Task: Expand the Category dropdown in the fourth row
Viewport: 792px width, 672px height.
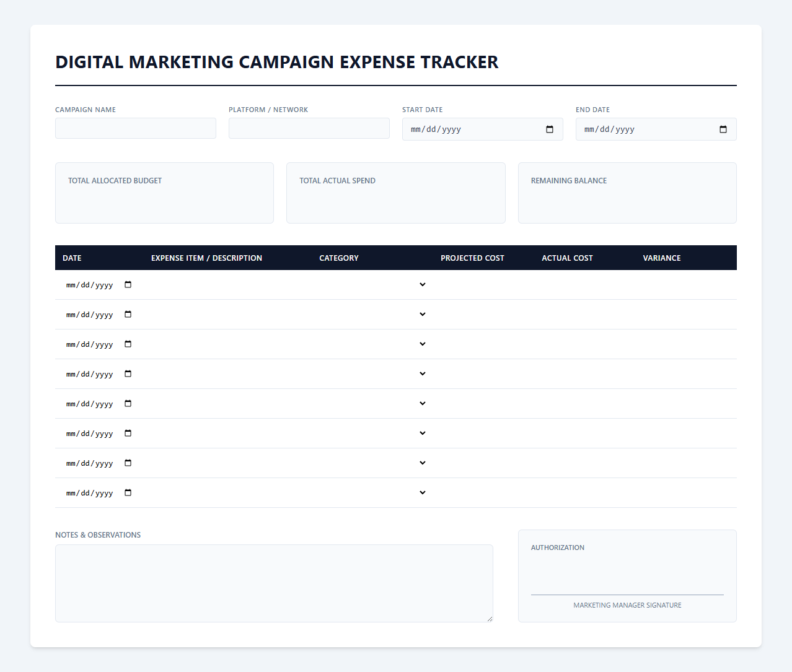Action: [372, 374]
